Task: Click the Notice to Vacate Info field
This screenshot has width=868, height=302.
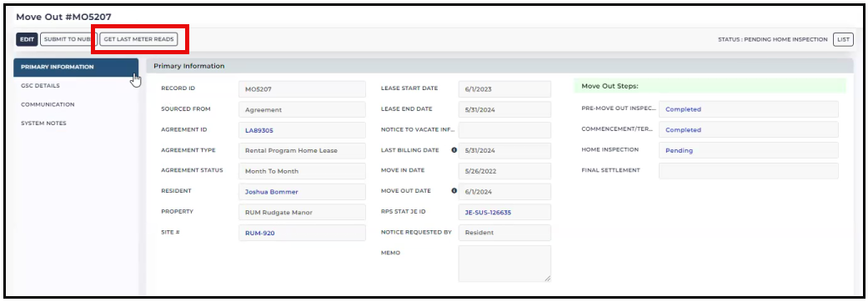Action: (504, 130)
